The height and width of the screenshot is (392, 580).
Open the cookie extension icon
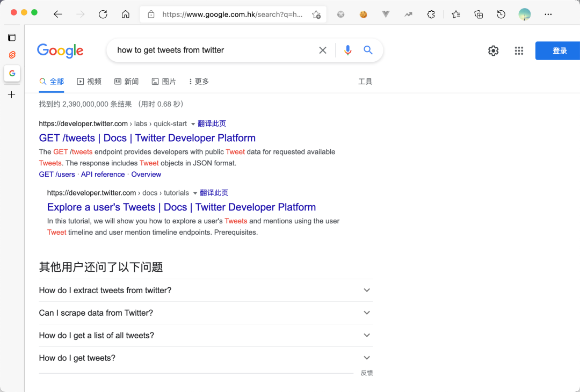(x=363, y=14)
